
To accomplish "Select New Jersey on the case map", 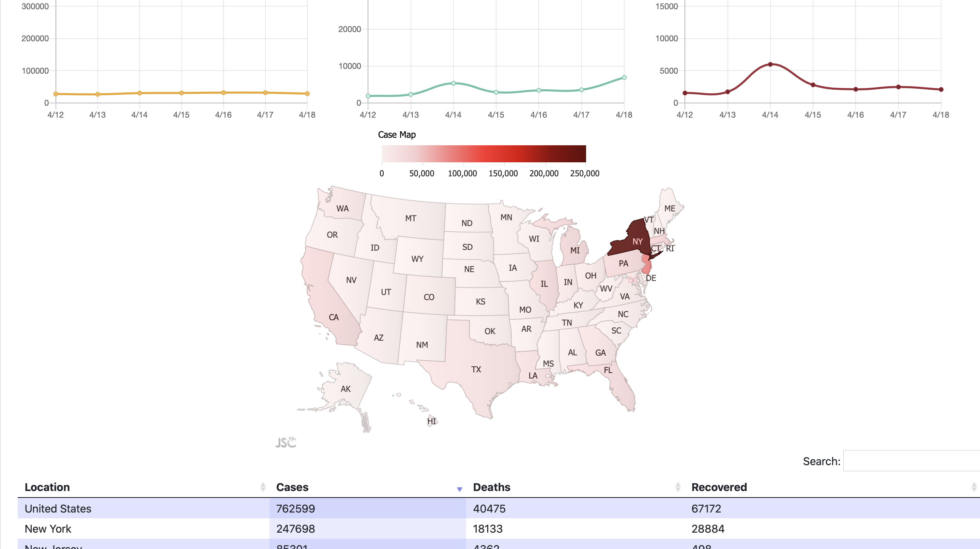I will pyautogui.click(x=646, y=265).
